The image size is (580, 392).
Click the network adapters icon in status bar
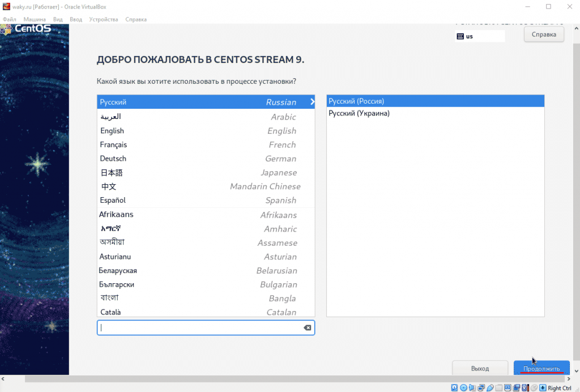(481, 387)
